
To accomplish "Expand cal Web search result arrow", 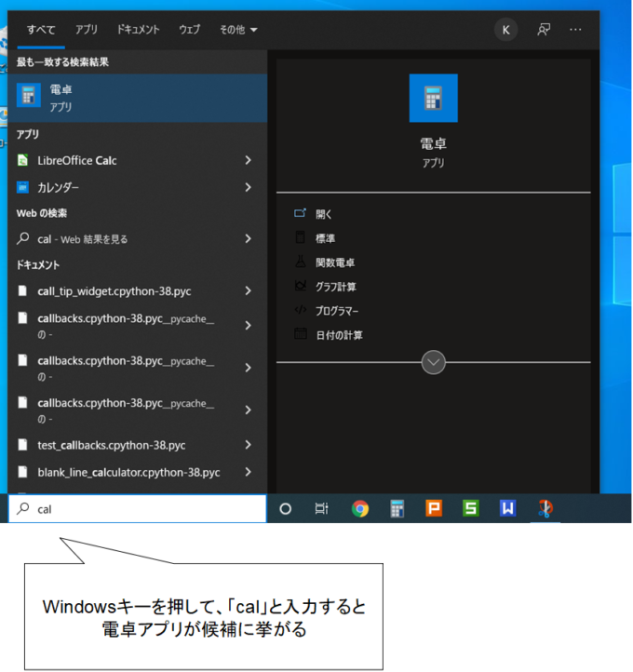I will (249, 238).
